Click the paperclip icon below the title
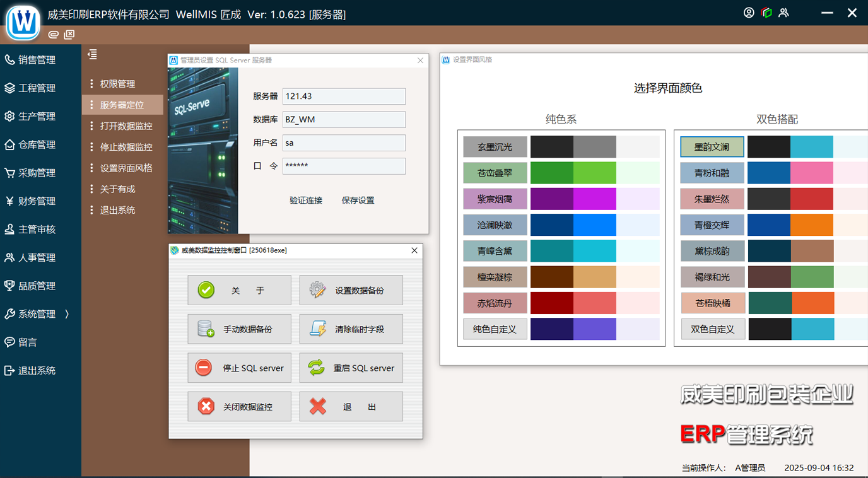 [x=54, y=35]
